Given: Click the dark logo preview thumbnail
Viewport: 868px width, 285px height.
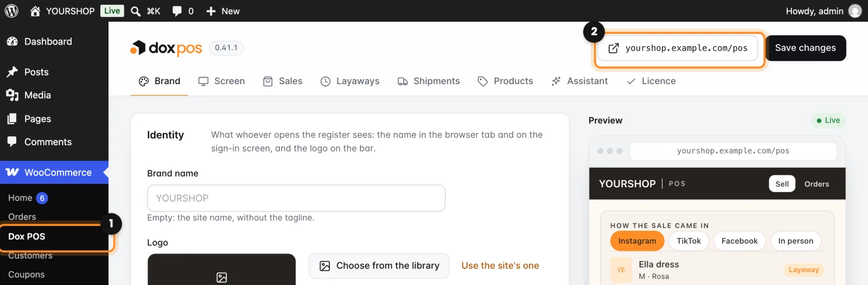Looking at the screenshot, I should [222, 269].
